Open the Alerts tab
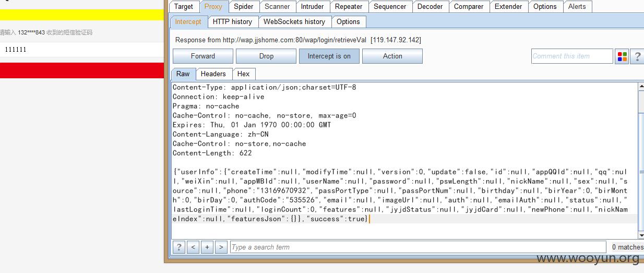The width and height of the screenshot is (644, 273). (577, 7)
